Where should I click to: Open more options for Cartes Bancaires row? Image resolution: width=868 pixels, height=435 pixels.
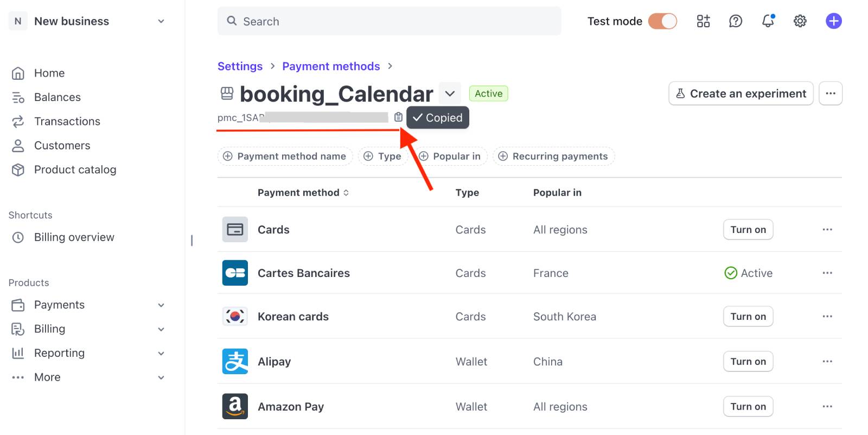(x=827, y=273)
